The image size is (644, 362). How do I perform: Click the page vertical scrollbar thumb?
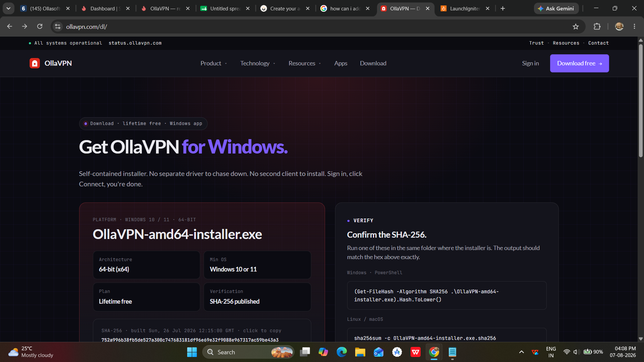pos(641,101)
